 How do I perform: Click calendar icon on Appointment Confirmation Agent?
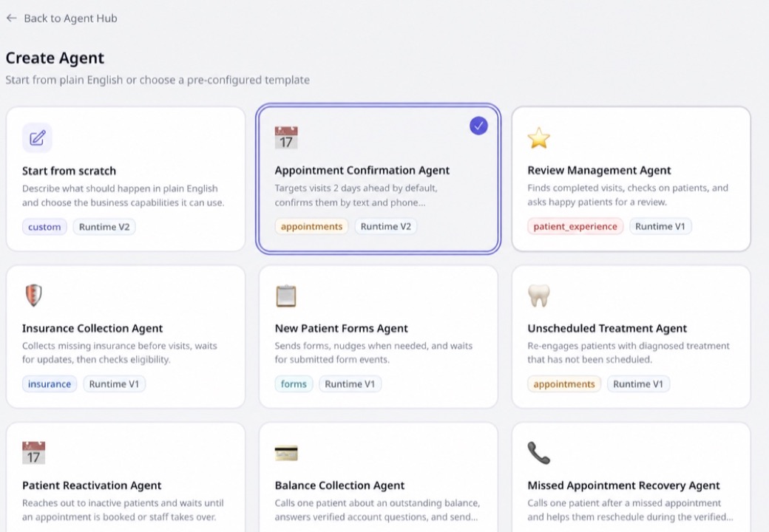tap(286, 137)
